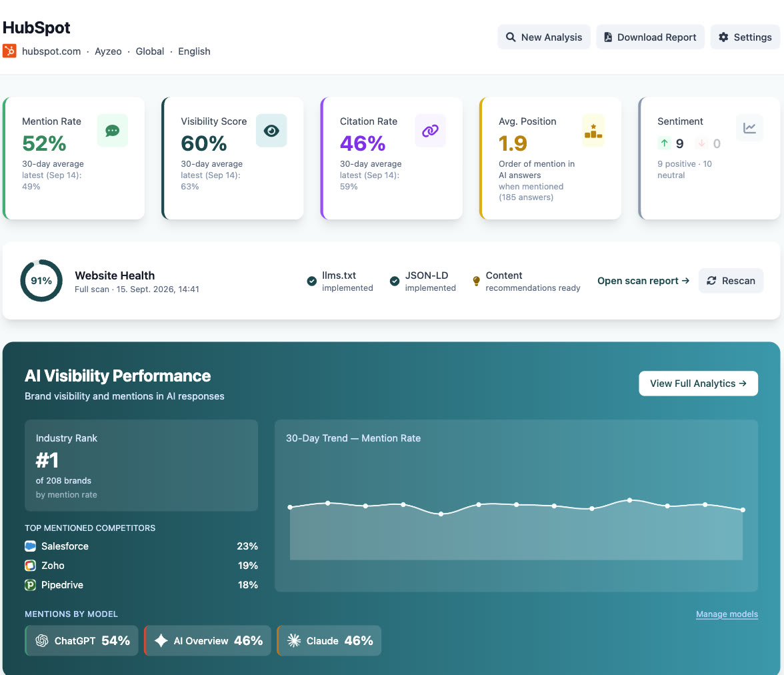784x675 pixels.
Task: Open the scan report link
Action: click(x=643, y=281)
